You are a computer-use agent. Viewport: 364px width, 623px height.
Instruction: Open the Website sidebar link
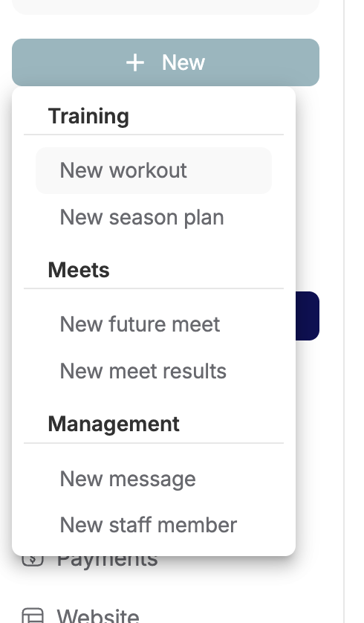click(x=98, y=616)
